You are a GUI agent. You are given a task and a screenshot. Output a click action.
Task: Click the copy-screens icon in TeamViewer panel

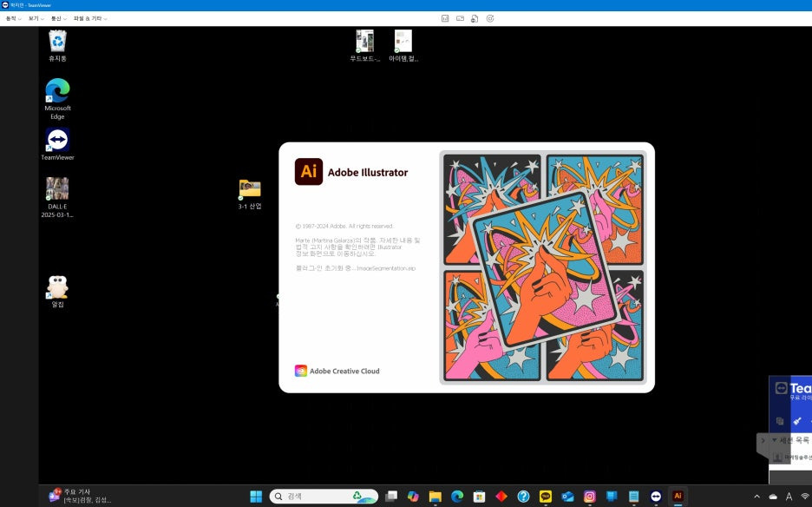780,421
